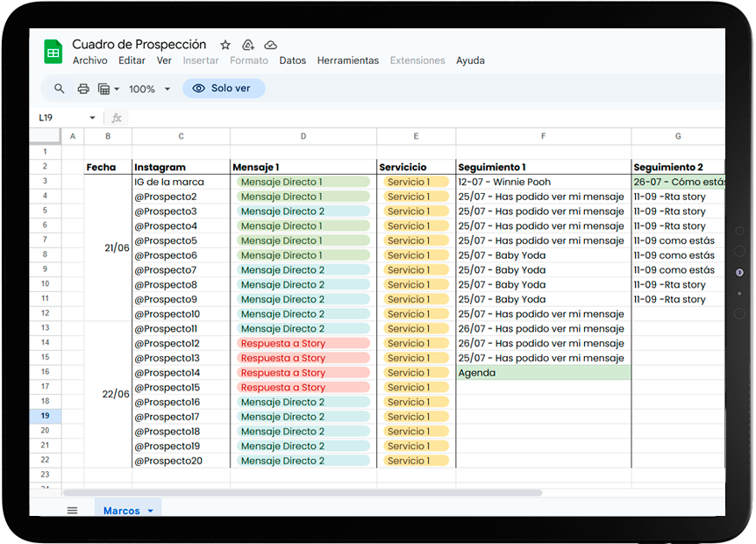Click the move-to-Drive folder icon
The width and height of the screenshot is (756, 544).
(x=248, y=45)
